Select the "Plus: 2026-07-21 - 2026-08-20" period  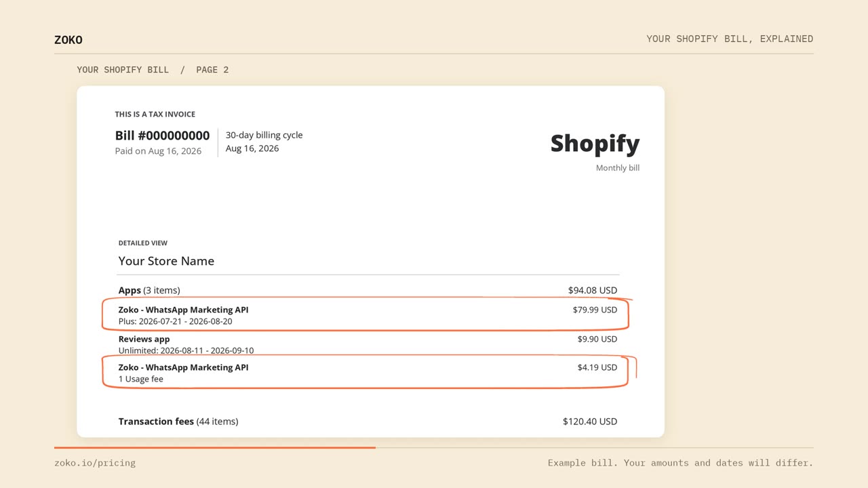[x=175, y=321]
